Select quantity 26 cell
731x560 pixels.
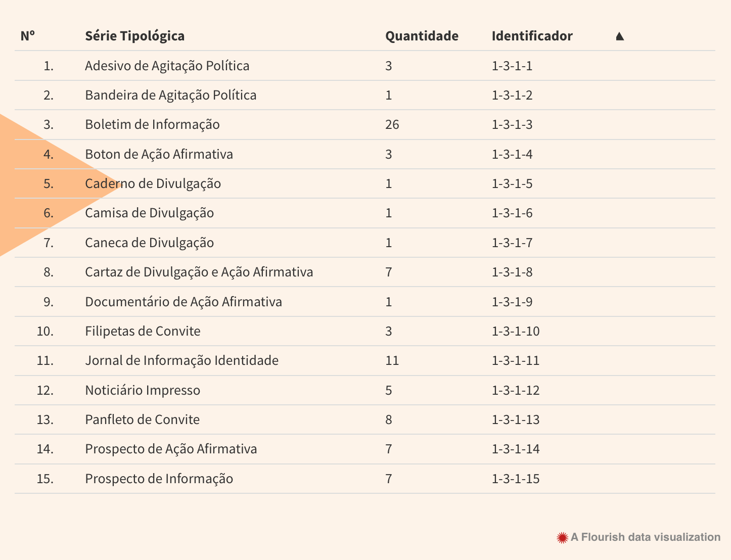pos(392,124)
